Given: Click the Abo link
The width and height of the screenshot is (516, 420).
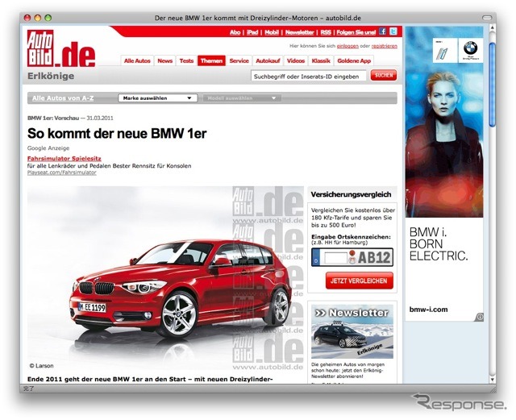Looking at the screenshot, I should pos(235,32).
